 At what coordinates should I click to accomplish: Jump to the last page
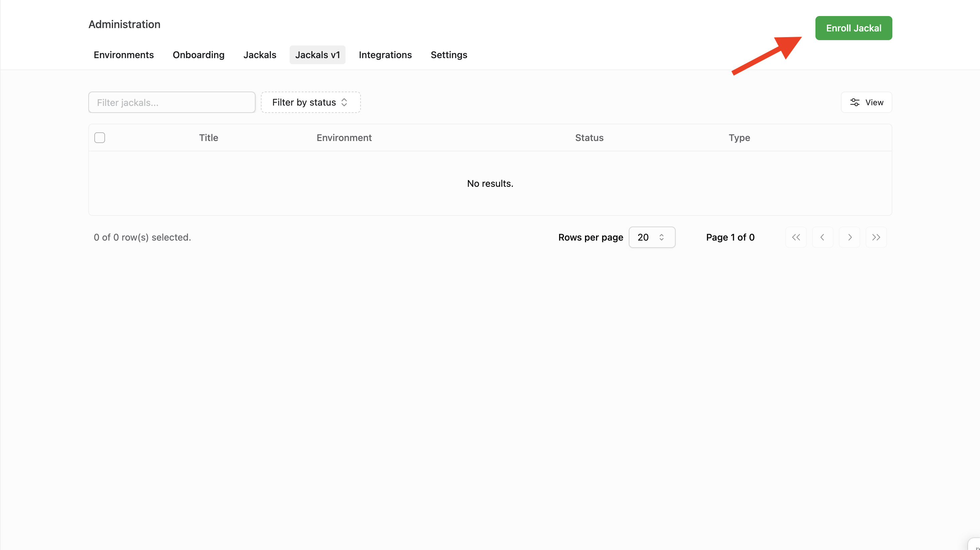coord(876,237)
